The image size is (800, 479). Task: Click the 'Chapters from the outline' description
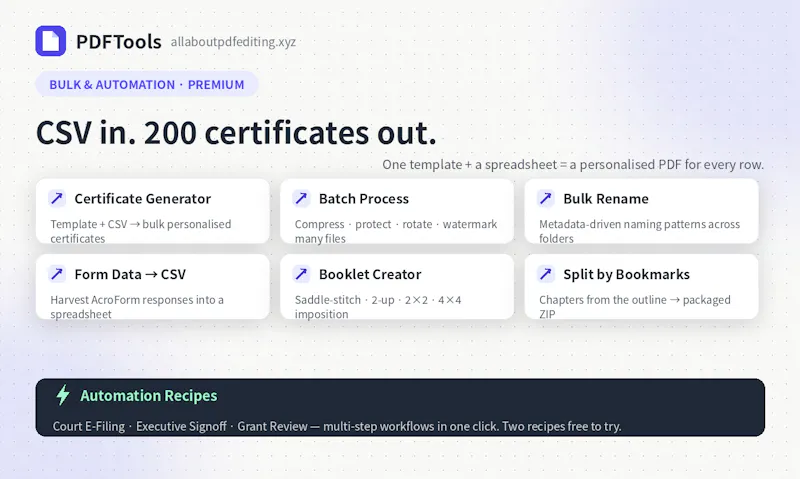[x=635, y=307]
